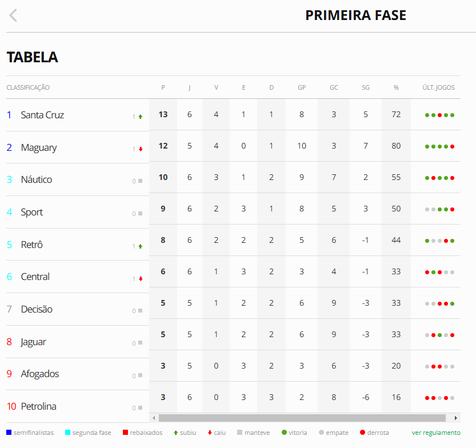Select the Petrolina team name

pyautogui.click(x=38, y=406)
